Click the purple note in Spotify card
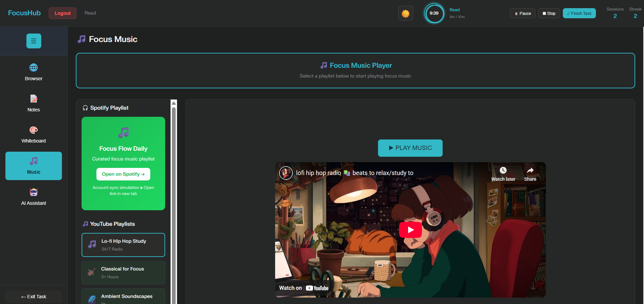 [124, 132]
